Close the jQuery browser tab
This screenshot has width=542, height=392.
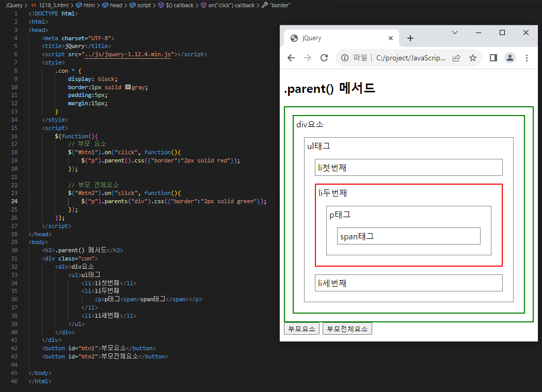click(391, 38)
